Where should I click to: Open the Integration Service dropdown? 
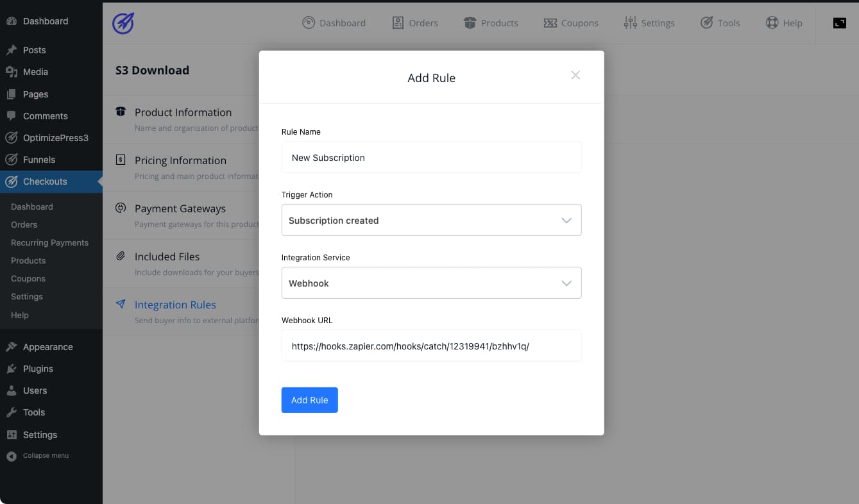[431, 283]
